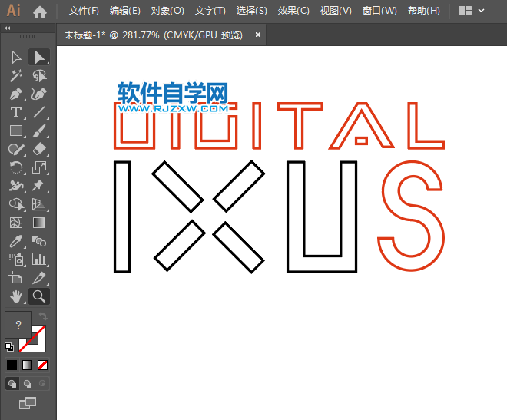
Task: Select the Eraser tool
Action: point(39,149)
